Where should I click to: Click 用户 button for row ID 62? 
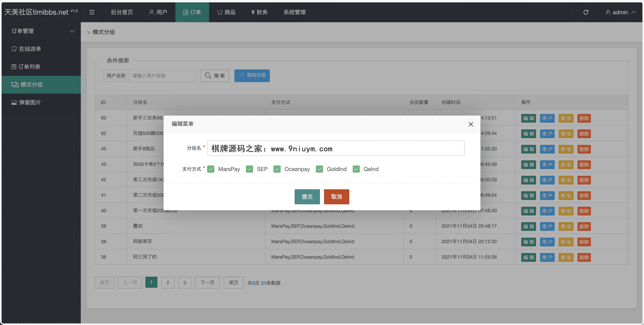pyautogui.click(x=547, y=134)
